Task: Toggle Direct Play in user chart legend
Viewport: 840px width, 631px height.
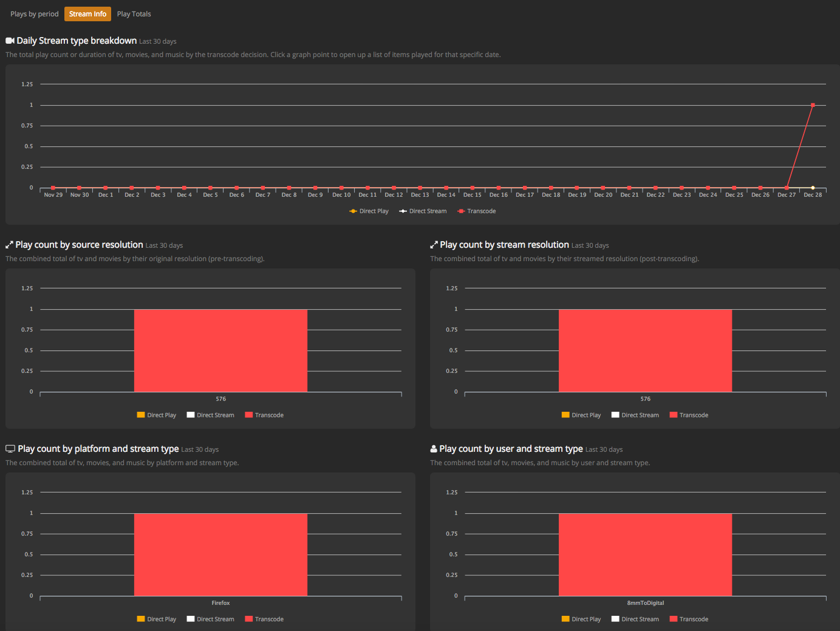Action: (581, 619)
